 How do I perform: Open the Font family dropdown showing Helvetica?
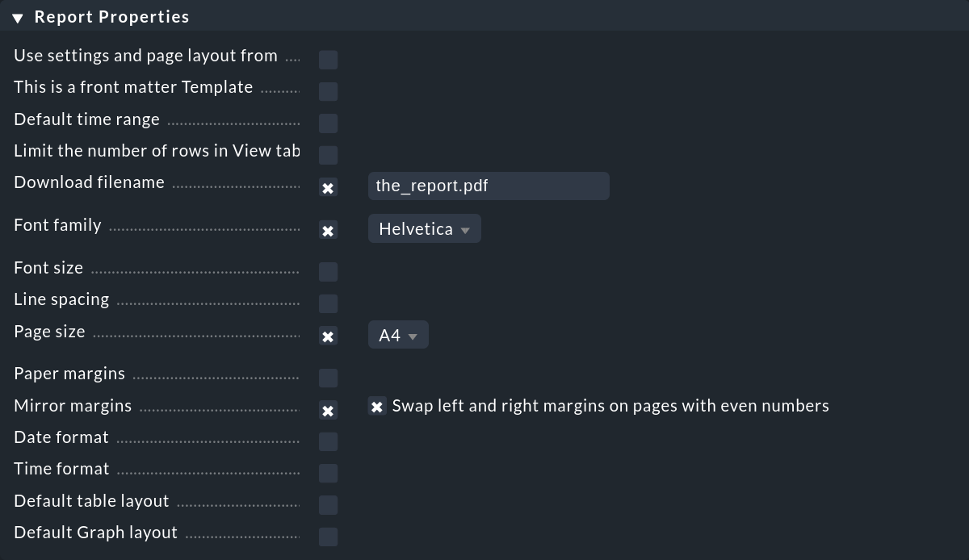[424, 228]
